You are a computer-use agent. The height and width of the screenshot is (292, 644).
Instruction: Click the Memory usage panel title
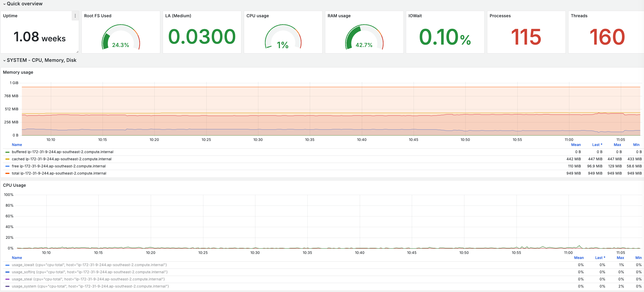point(18,72)
